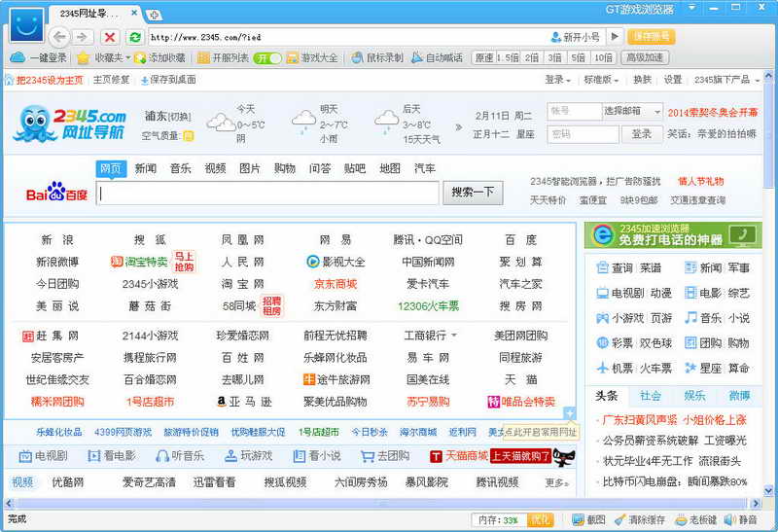Click the 优化 memory optimize button
The width and height of the screenshot is (778, 532).
click(x=540, y=519)
